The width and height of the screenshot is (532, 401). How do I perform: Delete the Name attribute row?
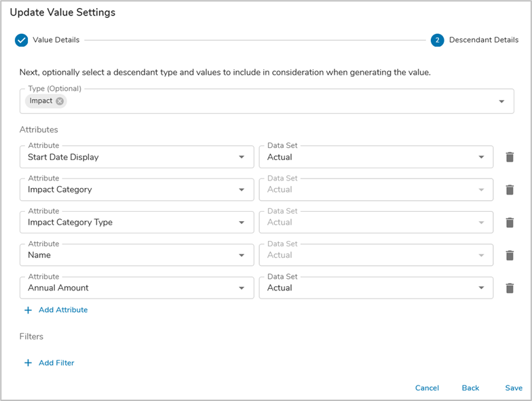(510, 255)
